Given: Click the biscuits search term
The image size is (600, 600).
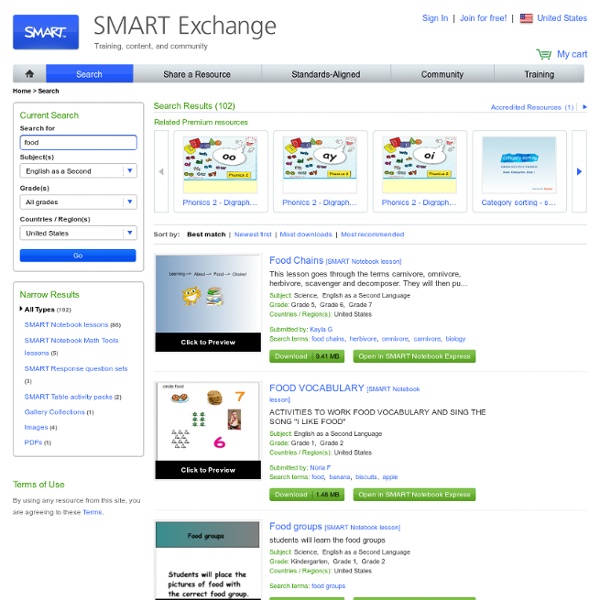Looking at the screenshot, I should (x=366, y=477).
